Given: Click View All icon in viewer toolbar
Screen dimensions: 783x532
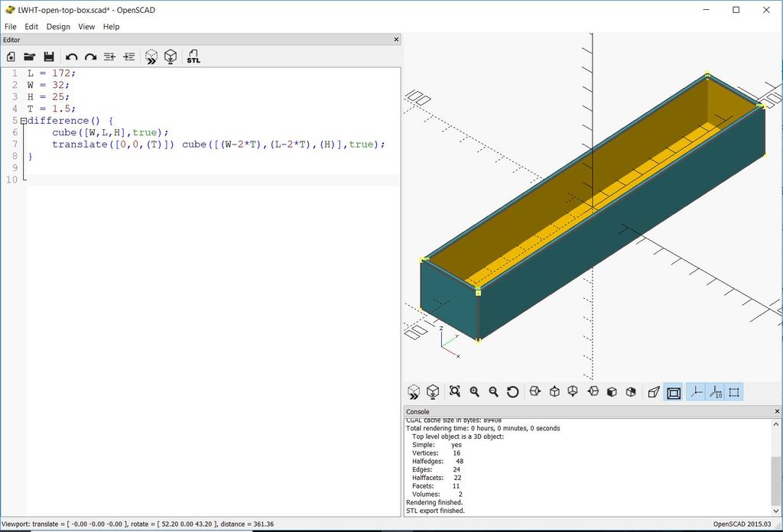Looking at the screenshot, I should coord(455,392).
